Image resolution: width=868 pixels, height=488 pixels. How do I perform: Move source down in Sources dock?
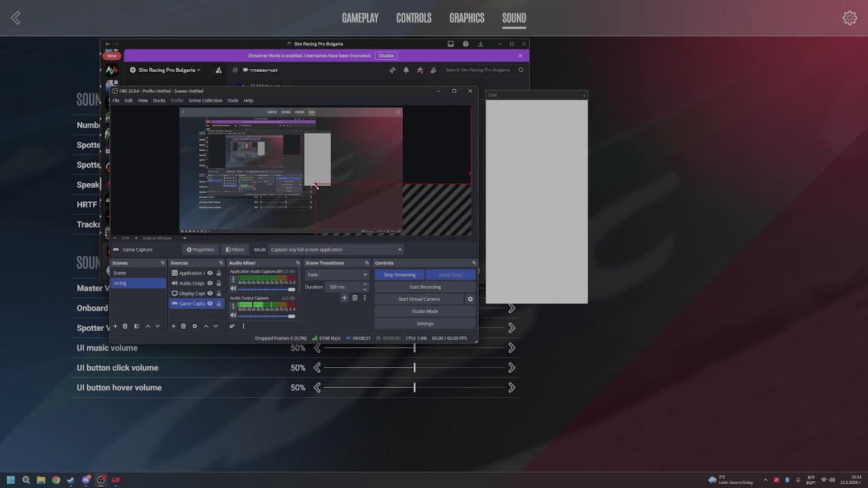tap(216, 326)
